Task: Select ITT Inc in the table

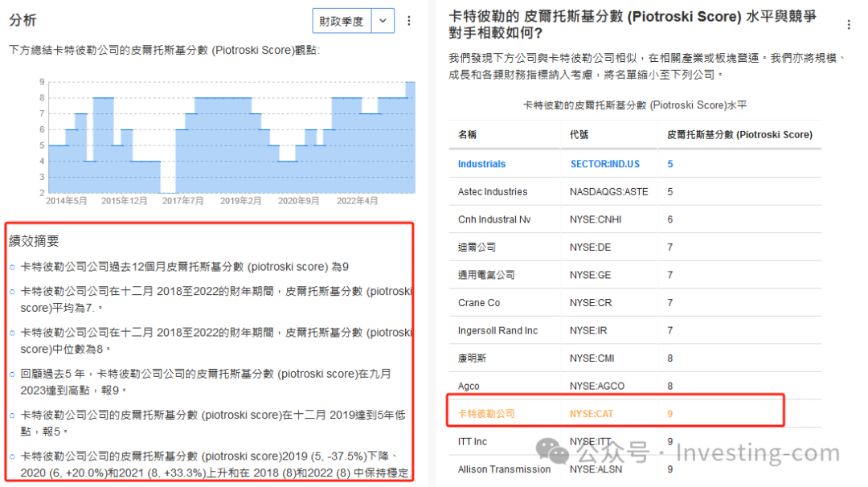Action: coord(473,442)
